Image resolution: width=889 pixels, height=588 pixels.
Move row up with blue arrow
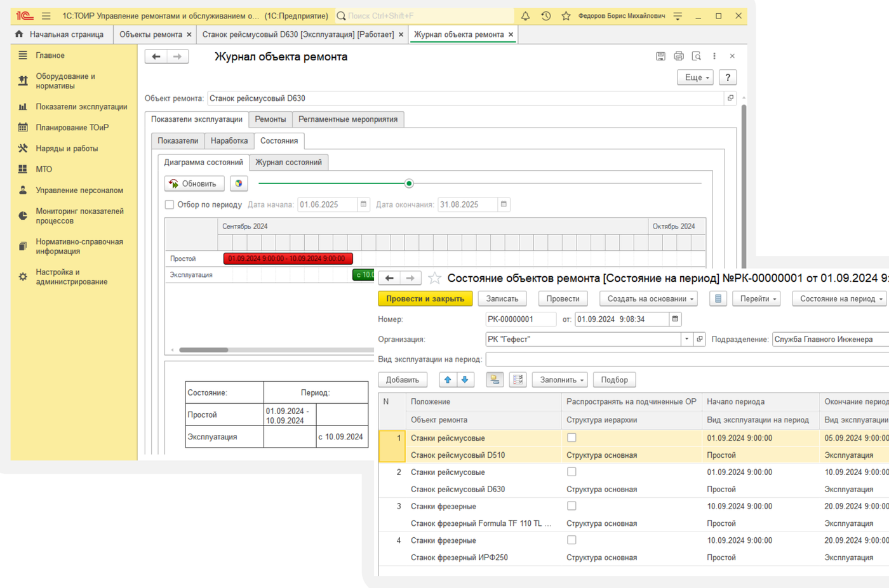coord(448,380)
